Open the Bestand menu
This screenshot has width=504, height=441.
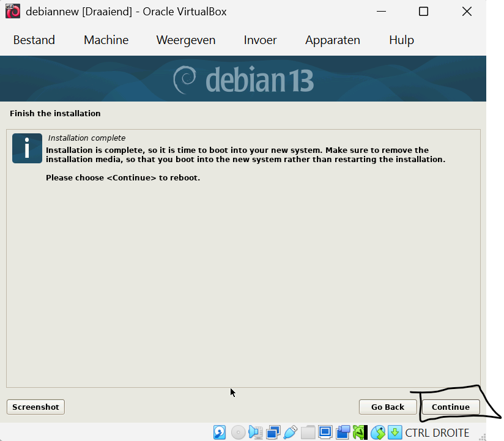point(34,40)
